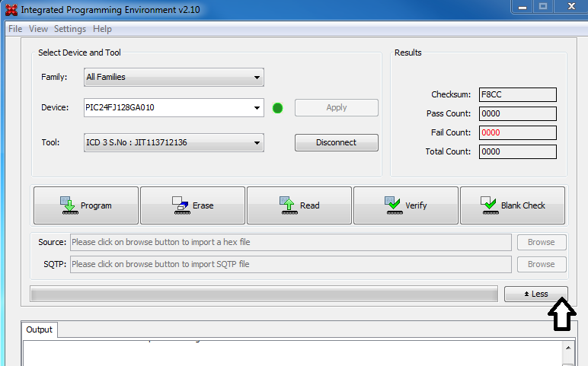The width and height of the screenshot is (588, 366).
Task: Click the Disconnect button
Action: pos(336,142)
